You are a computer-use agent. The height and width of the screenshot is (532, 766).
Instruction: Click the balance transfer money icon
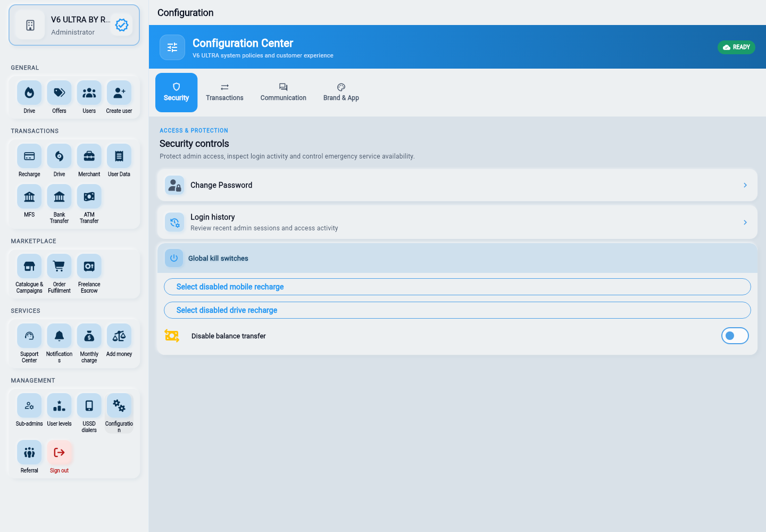tap(172, 336)
